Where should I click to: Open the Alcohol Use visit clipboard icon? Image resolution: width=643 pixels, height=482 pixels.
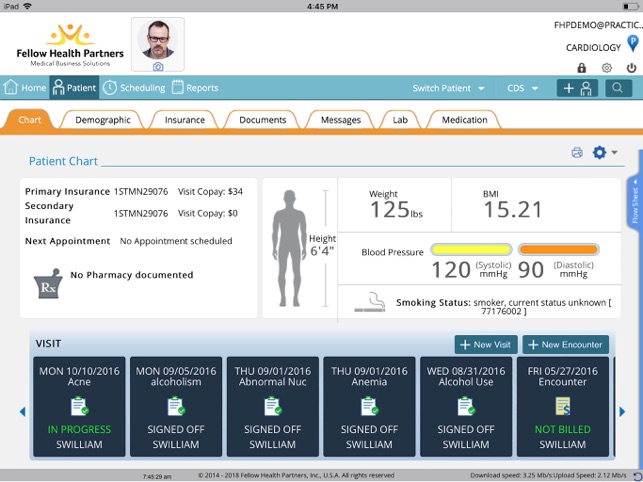[x=466, y=406]
